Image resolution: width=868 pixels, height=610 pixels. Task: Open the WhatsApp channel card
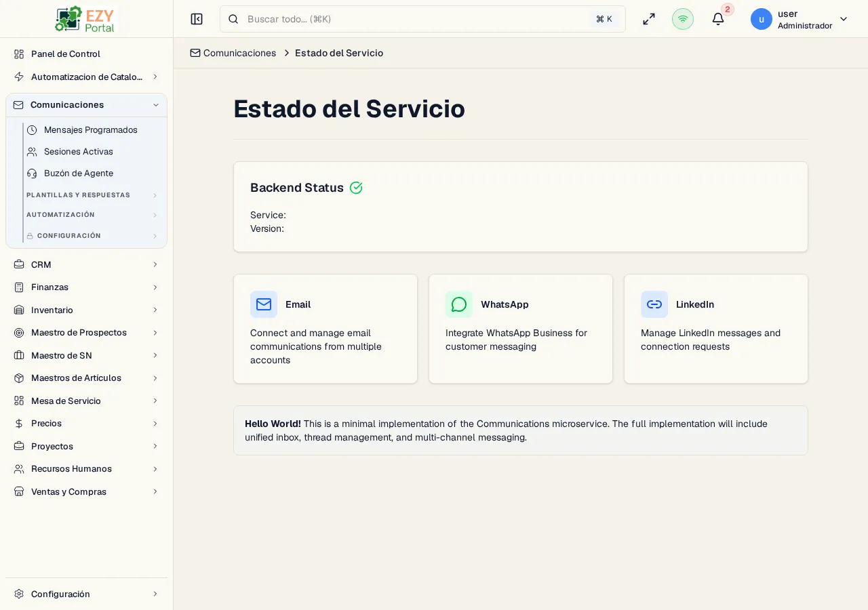pos(521,329)
